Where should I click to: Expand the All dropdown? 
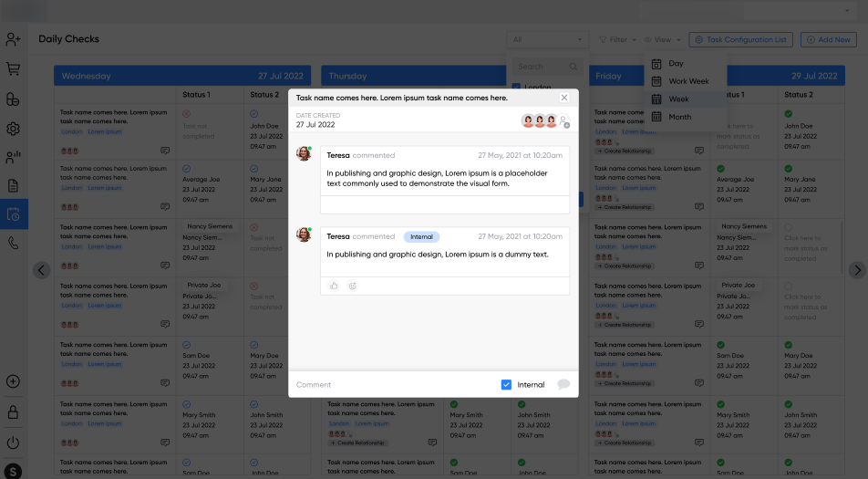[547, 39]
